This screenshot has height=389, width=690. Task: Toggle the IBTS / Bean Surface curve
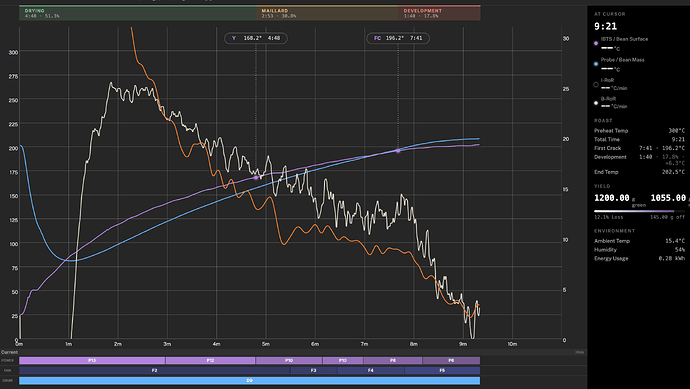pos(596,43)
